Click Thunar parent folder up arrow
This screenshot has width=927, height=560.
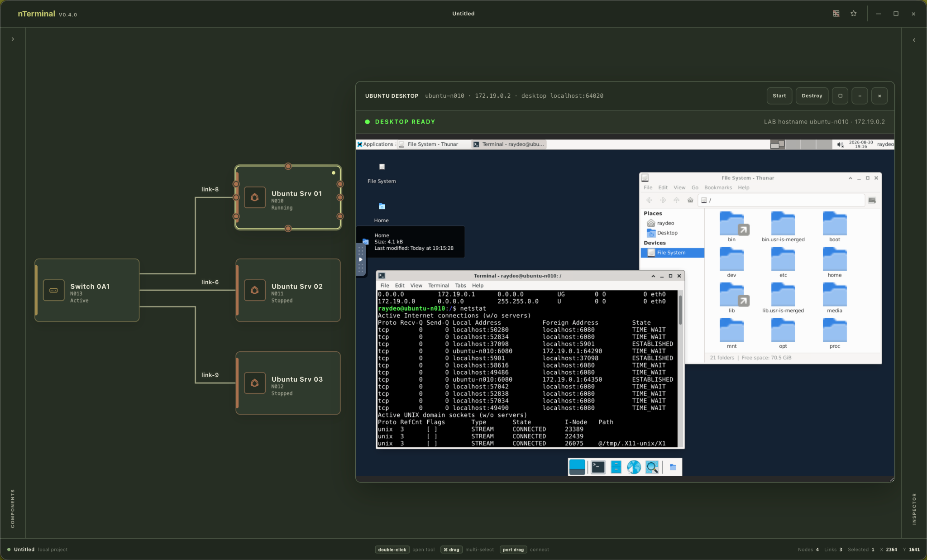tap(677, 200)
